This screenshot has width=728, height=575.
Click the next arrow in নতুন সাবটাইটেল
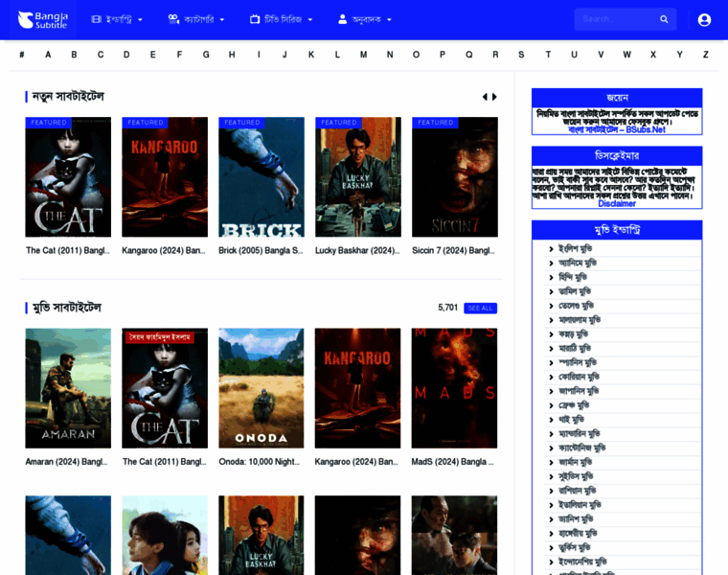[x=494, y=97]
